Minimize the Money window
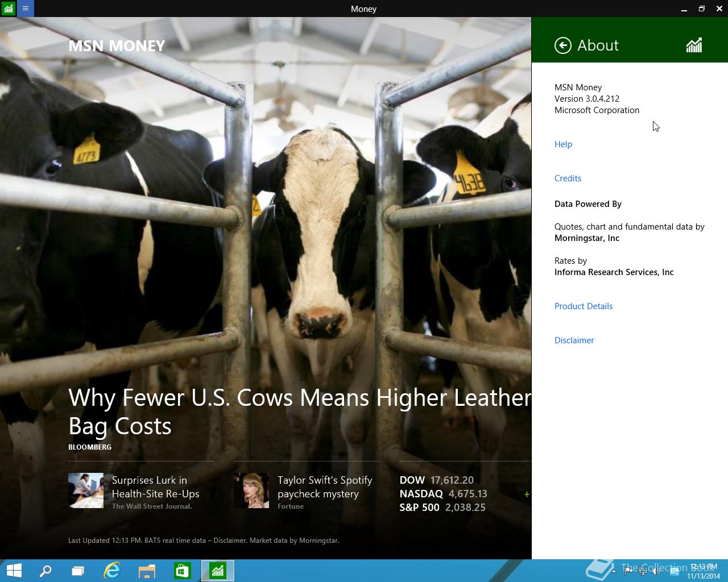The width and height of the screenshot is (728, 582). (x=684, y=9)
